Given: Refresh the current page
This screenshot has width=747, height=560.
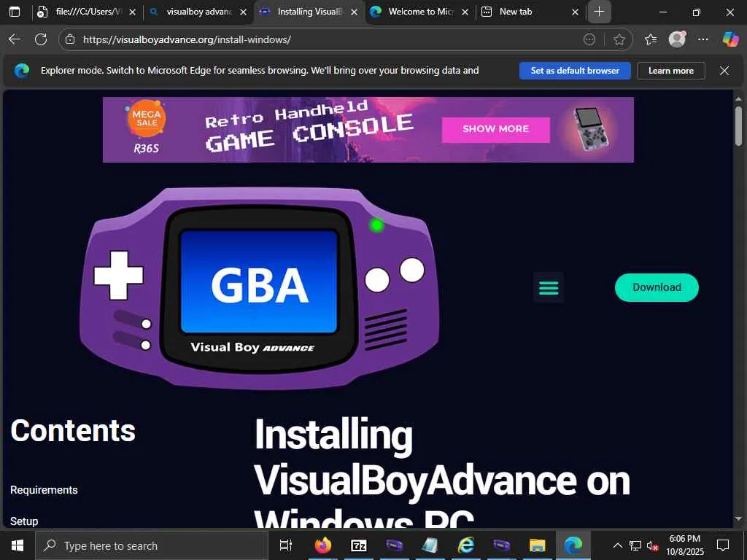Looking at the screenshot, I should pyautogui.click(x=41, y=39).
